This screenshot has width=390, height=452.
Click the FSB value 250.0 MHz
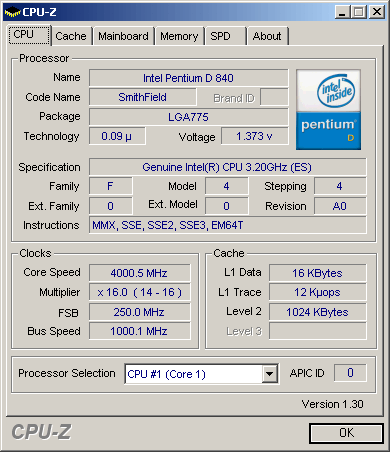click(139, 312)
